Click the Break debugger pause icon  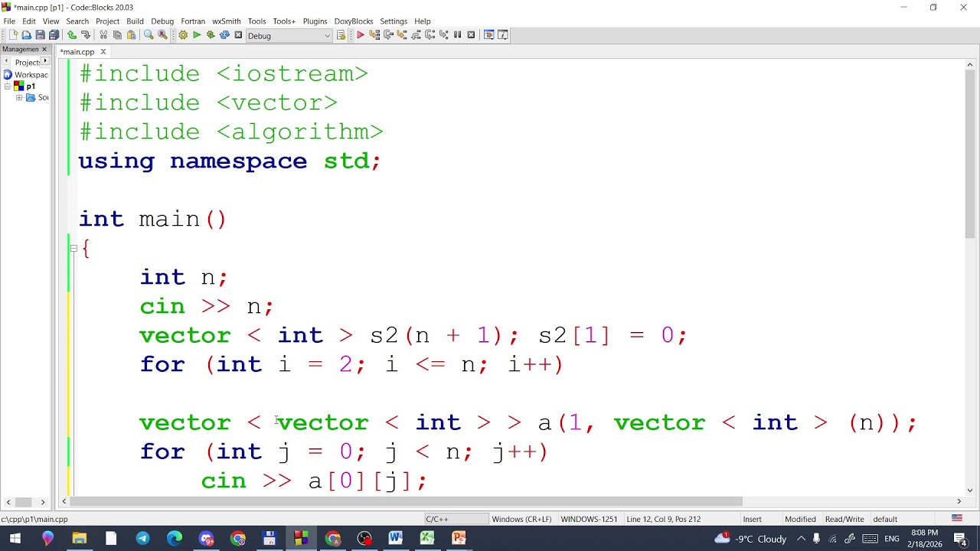(457, 35)
